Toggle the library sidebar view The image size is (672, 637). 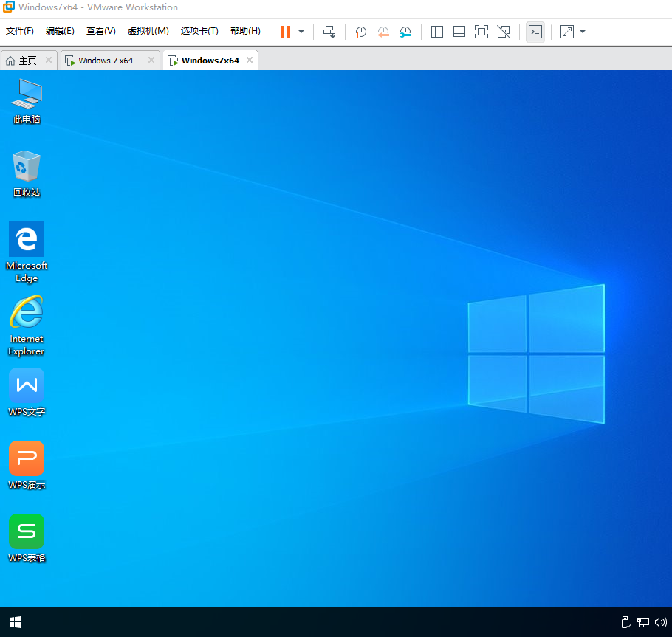pyautogui.click(x=436, y=32)
